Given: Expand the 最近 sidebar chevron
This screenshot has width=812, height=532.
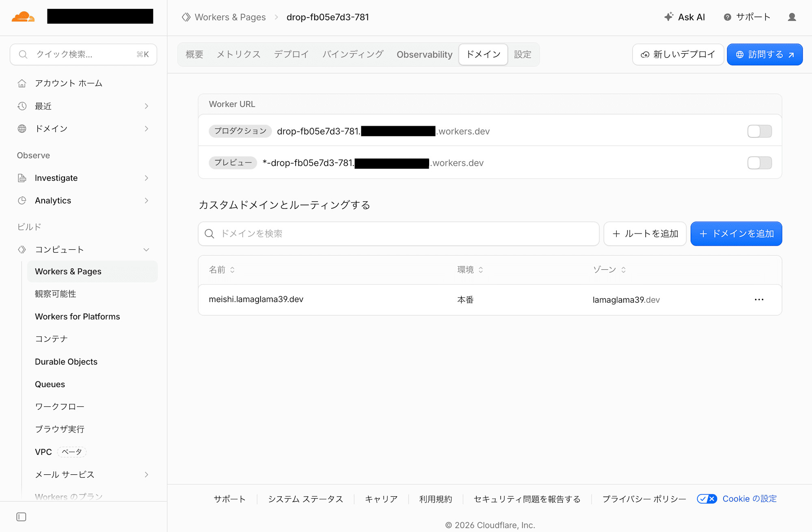Looking at the screenshot, I should [147, 106].
